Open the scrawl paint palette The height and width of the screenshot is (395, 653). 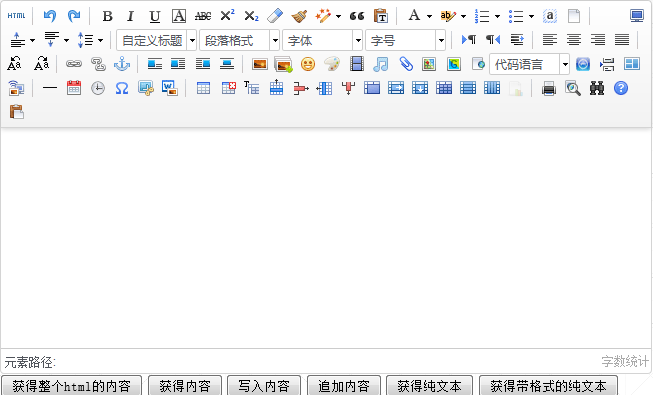point(332,64)
